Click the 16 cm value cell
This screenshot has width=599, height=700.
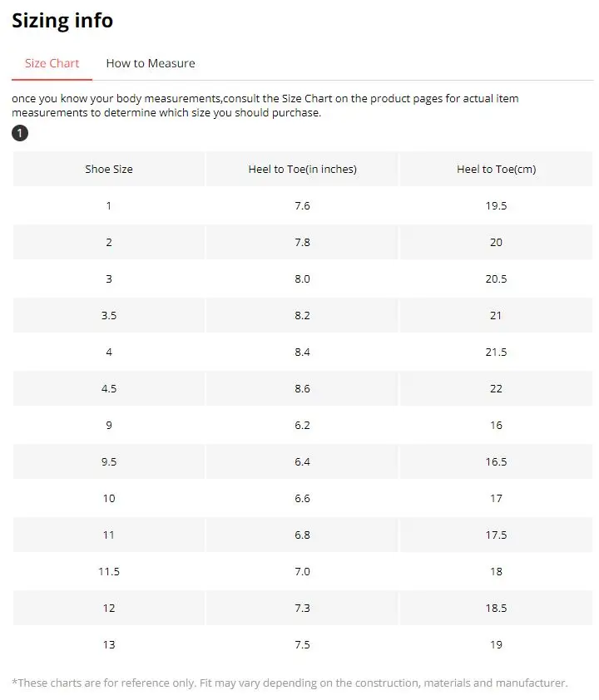pyautogui.click(x=496, y=425)
